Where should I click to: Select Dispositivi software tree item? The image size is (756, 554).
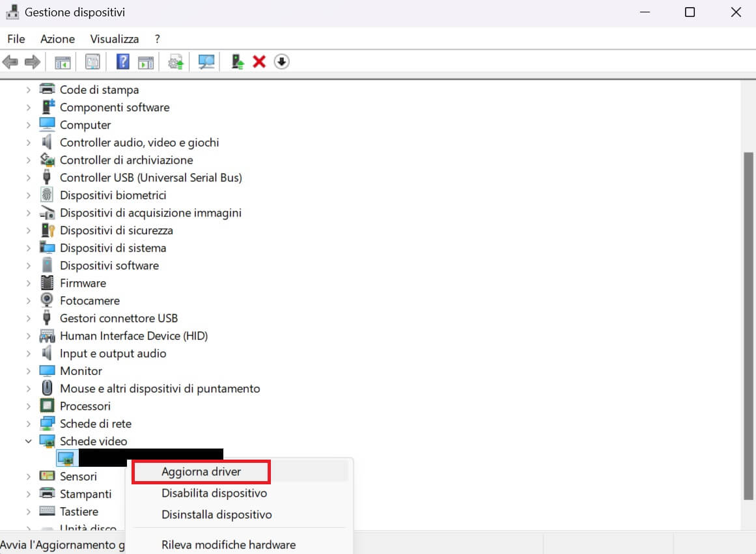(x=109, y=265)
